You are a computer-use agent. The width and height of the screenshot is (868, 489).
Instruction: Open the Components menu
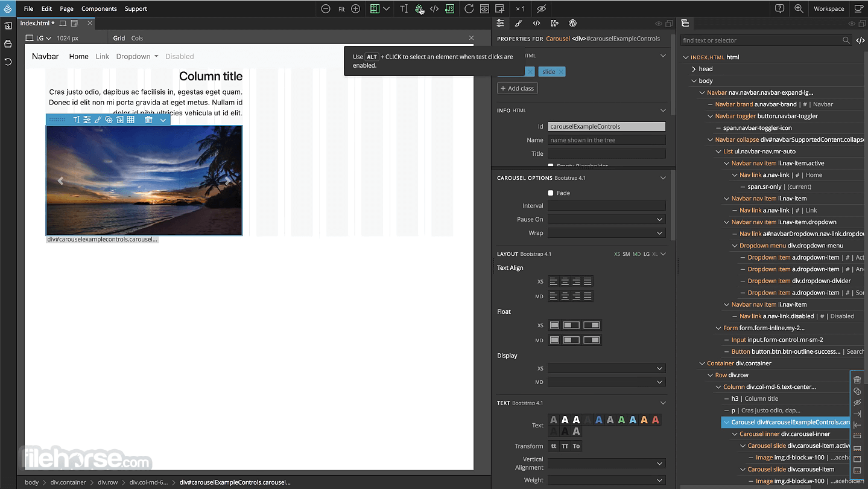[x=99, y=8]
